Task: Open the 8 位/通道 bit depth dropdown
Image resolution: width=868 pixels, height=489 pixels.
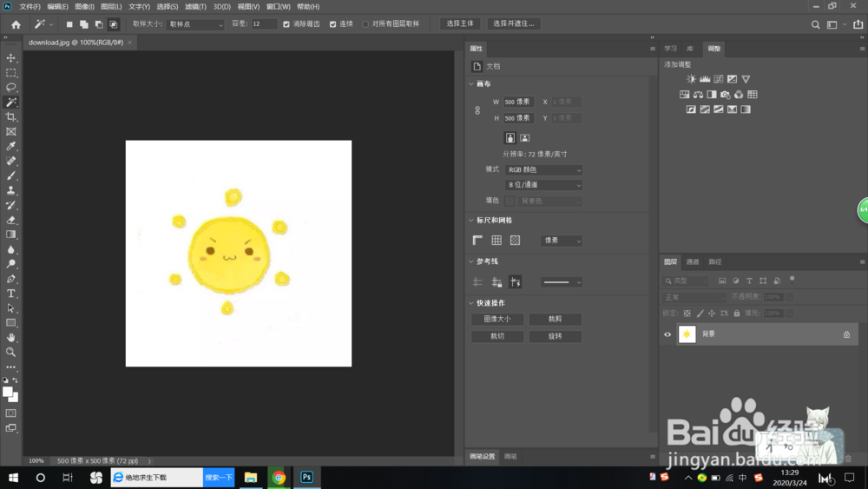Action: tap(543, 185)
